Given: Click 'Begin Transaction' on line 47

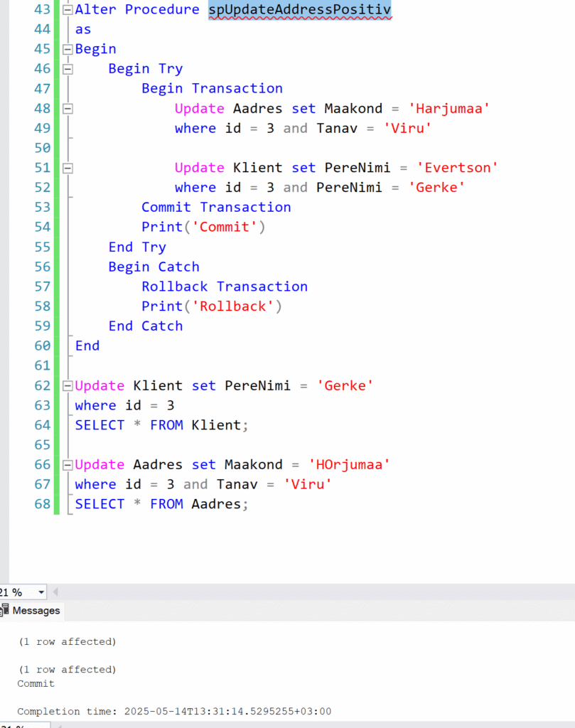Looking at the screenshot, I should [x=212, y=89].
